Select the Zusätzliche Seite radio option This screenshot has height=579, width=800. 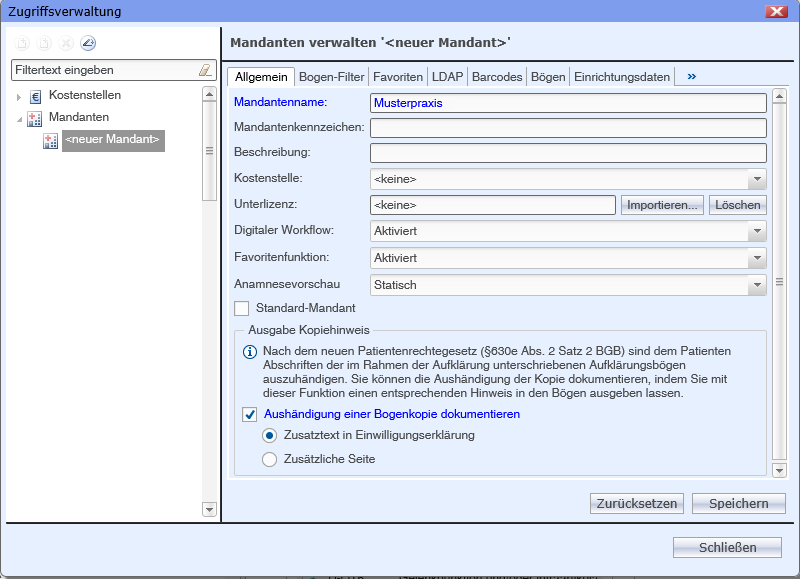(x=269, y=459)
